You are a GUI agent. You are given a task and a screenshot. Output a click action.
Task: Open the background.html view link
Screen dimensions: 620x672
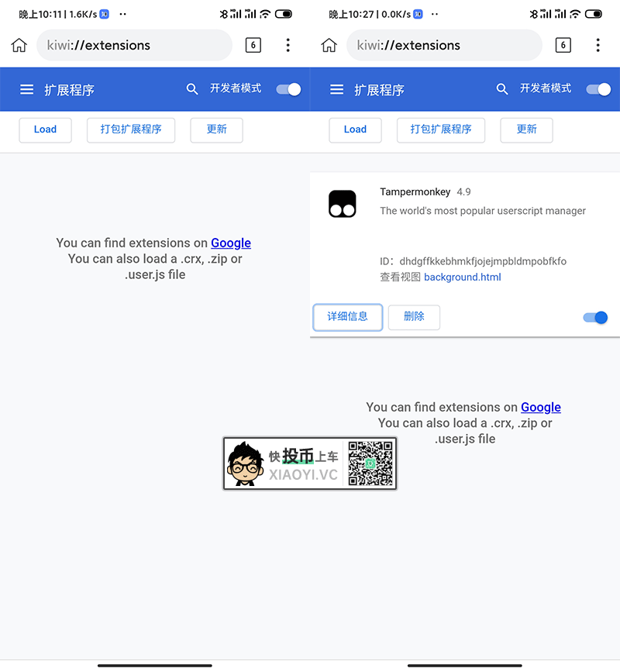point(463,277)
